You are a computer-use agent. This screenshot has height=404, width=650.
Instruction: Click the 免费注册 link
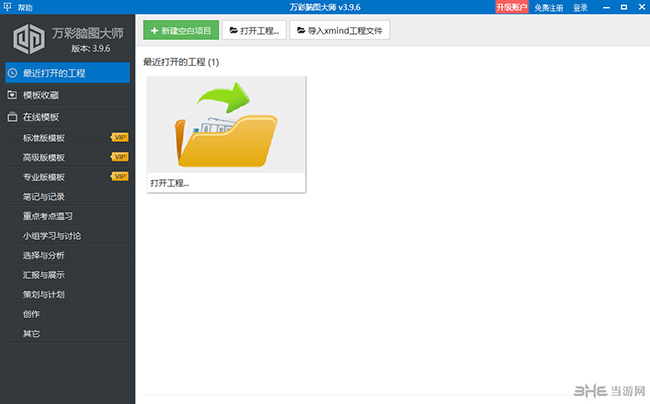point(548,7)
